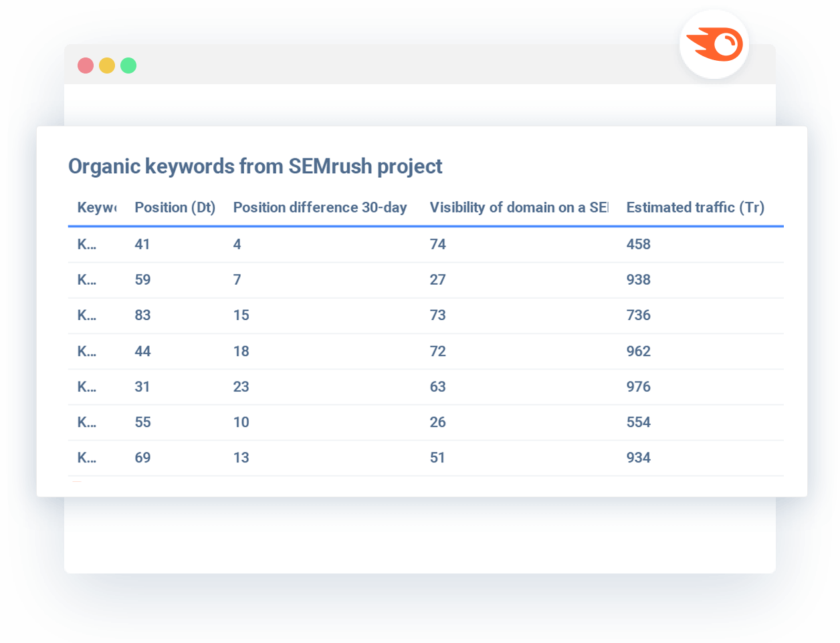Select visibility cell with value 26
The image size is (840, 643).
click(x=437, y=422)
